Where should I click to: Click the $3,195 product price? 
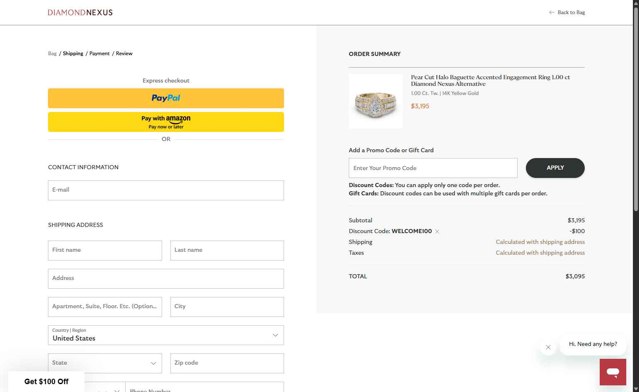(420, 106)
